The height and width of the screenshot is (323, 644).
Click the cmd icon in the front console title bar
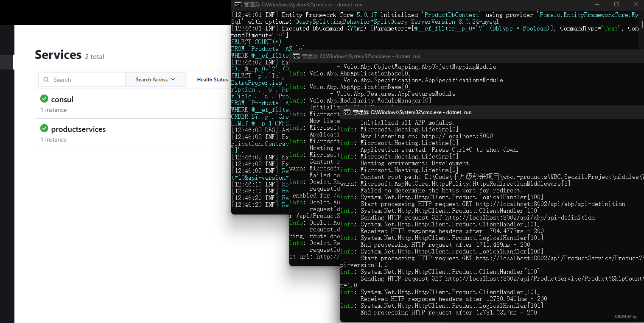(x=347, y=112)
